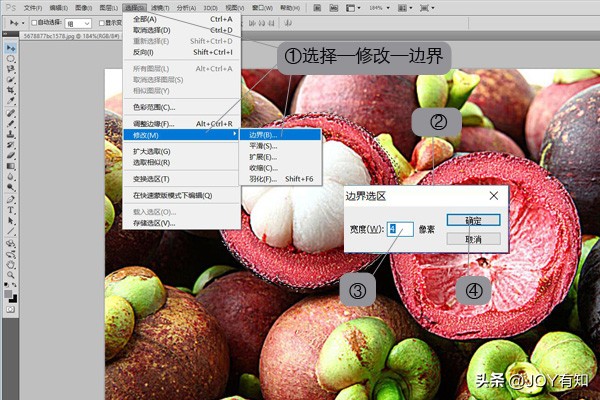Select the 3D Orbit camera tool
The height and width of the screenshot is (400, 600).
(x=10, y=254)
